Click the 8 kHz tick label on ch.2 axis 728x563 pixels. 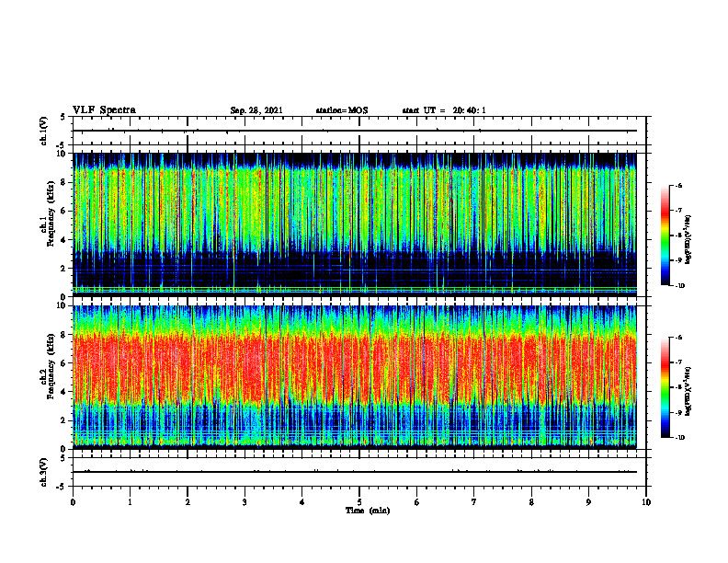[x=64, y=335]
